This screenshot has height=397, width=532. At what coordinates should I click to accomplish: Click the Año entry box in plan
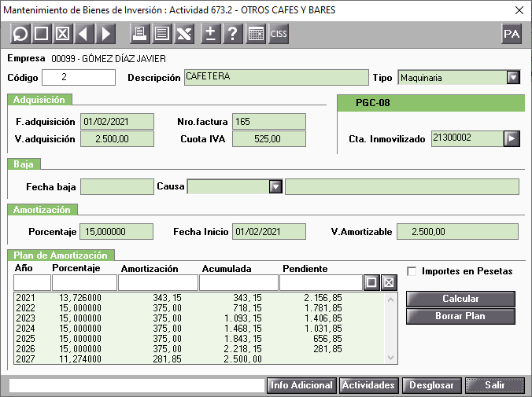32,282
